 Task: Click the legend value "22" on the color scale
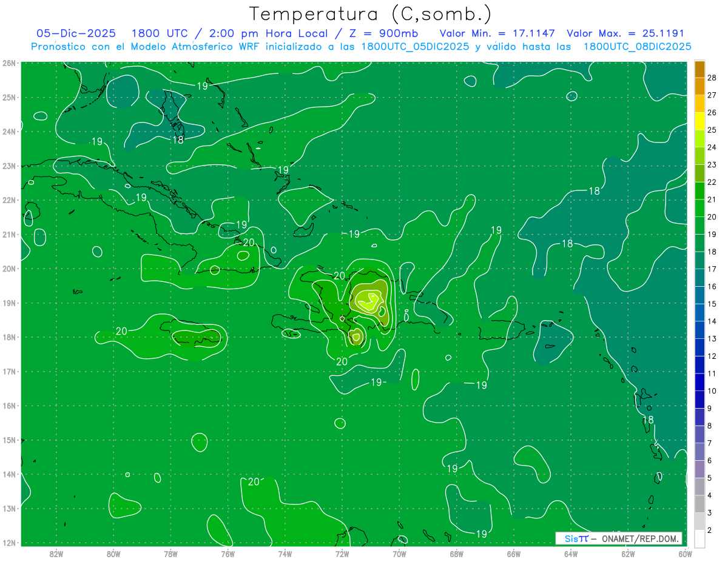click(x=712, y=182)
